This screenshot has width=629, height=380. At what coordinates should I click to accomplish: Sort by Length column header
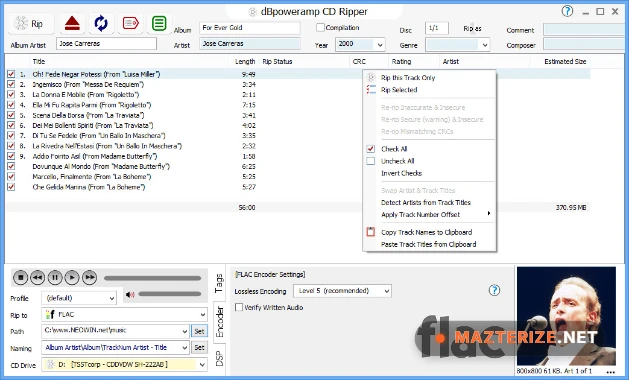pyautogui.click(x=245, y=61)
